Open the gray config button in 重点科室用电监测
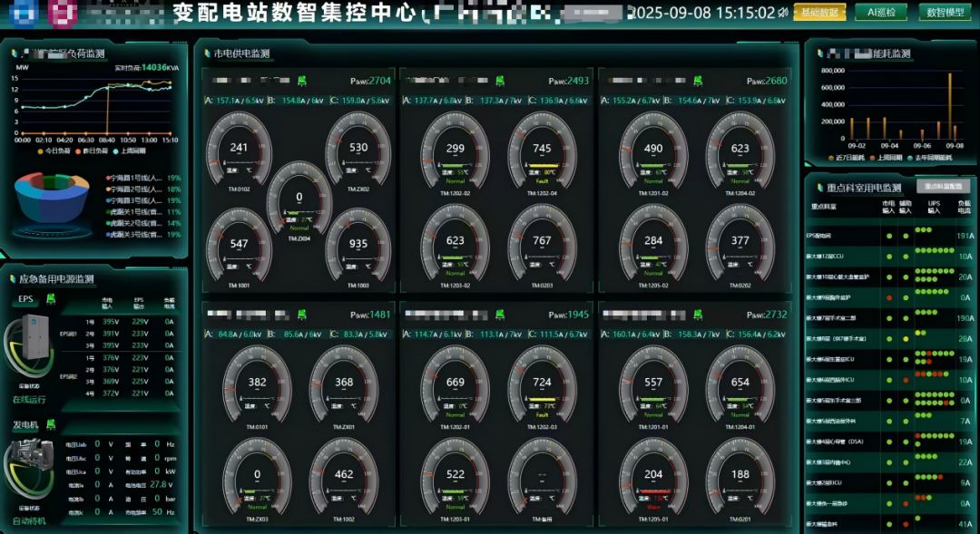The width and height of the screenshot is (980, 534). coord(943,186)
